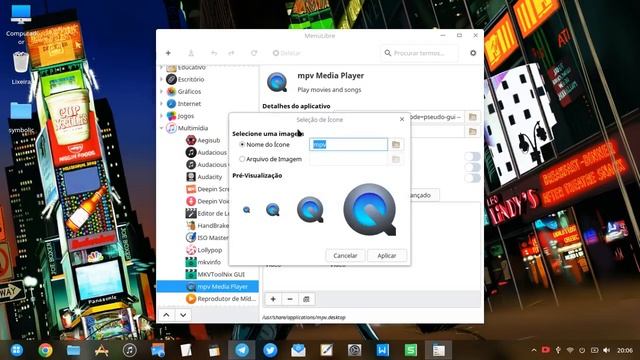Open the music player from the taskbar
Image resolution: width=640 pixels, height=360 pixels.
click(x=130, y=350)
